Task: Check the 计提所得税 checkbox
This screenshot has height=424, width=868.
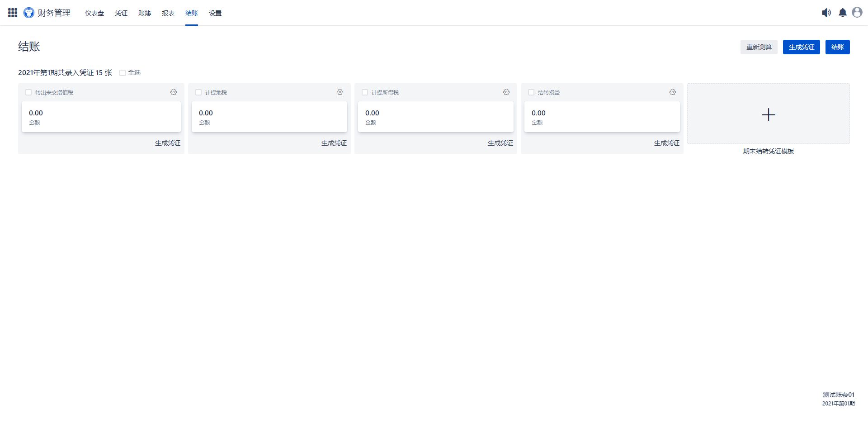Action: pyautogui.click(x=365, y=92)
